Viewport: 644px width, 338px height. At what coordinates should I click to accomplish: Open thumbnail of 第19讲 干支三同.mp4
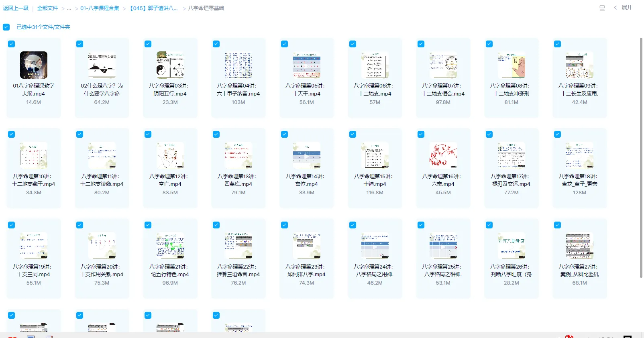click(34, 246)
